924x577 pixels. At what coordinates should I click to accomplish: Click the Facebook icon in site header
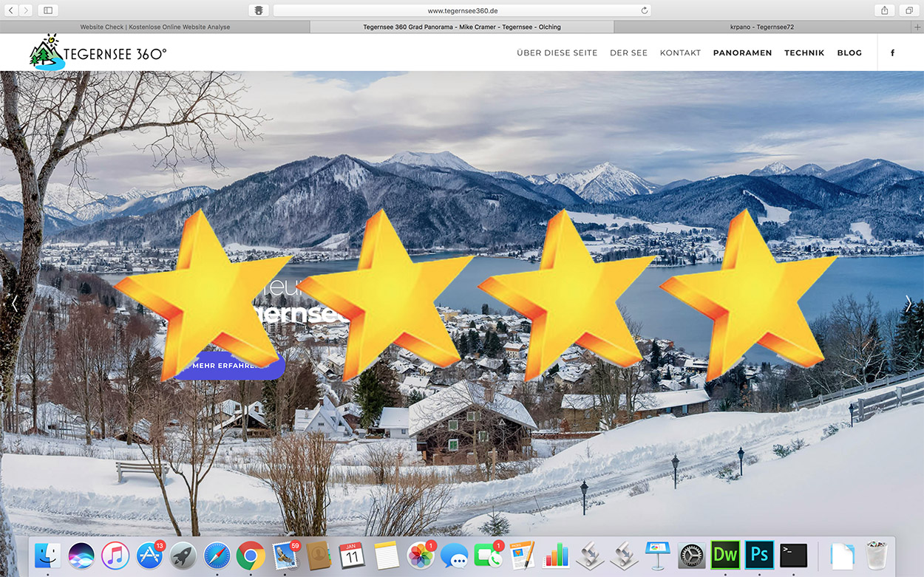tap(892, 52)
